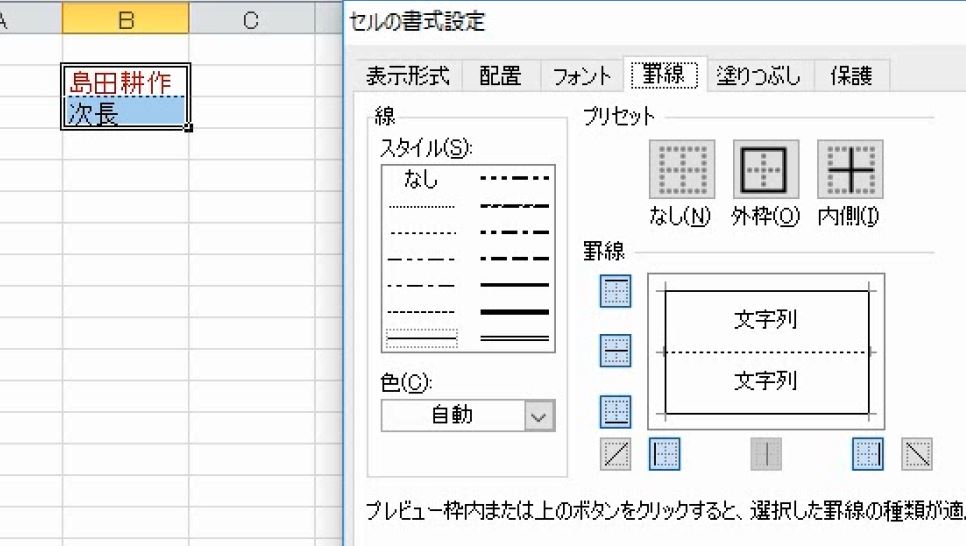Select the double line style
The image size is (966, 546).
(x=514, y=338)
